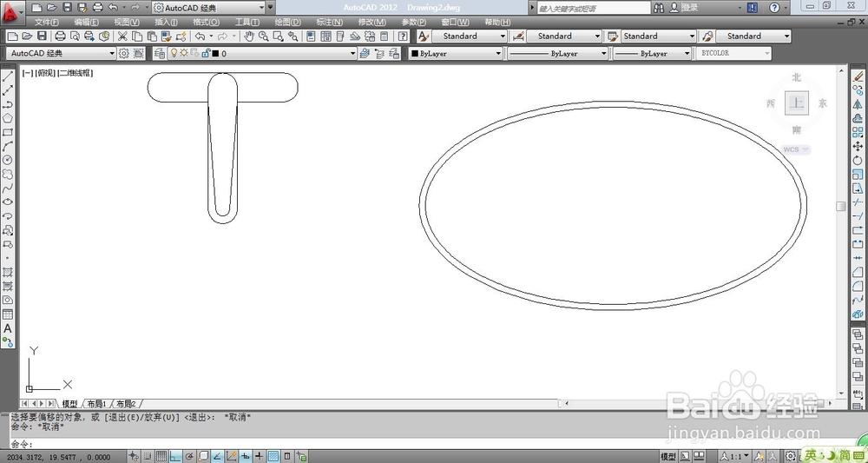Open the Table tool in Draw toolbar
Viewport: 868px width, 463px height.
point(8,314)
